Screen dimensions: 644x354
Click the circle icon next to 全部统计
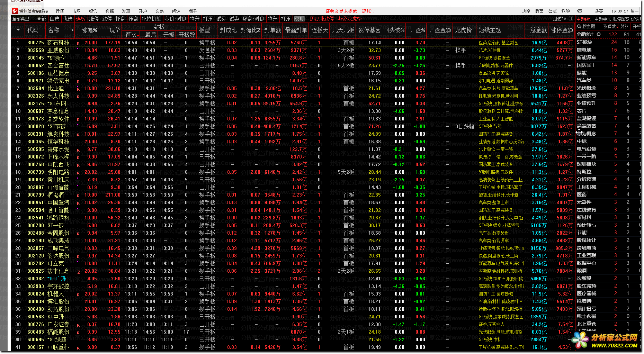[598, 34]
